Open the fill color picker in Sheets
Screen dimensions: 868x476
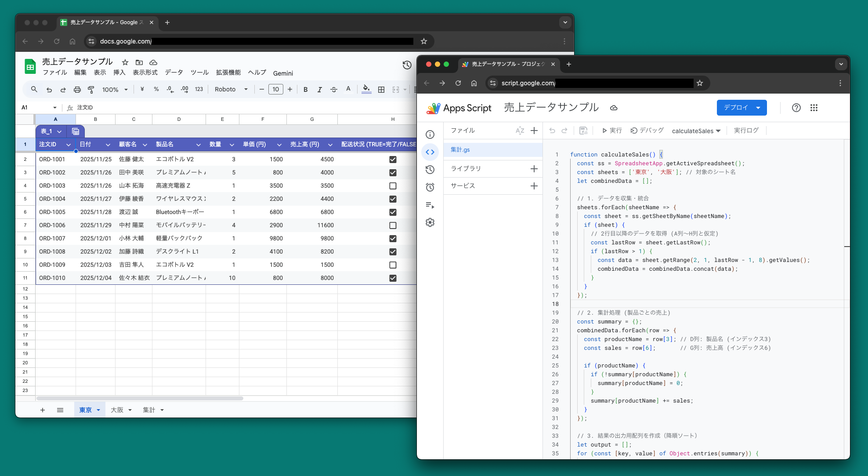(366, 90)
